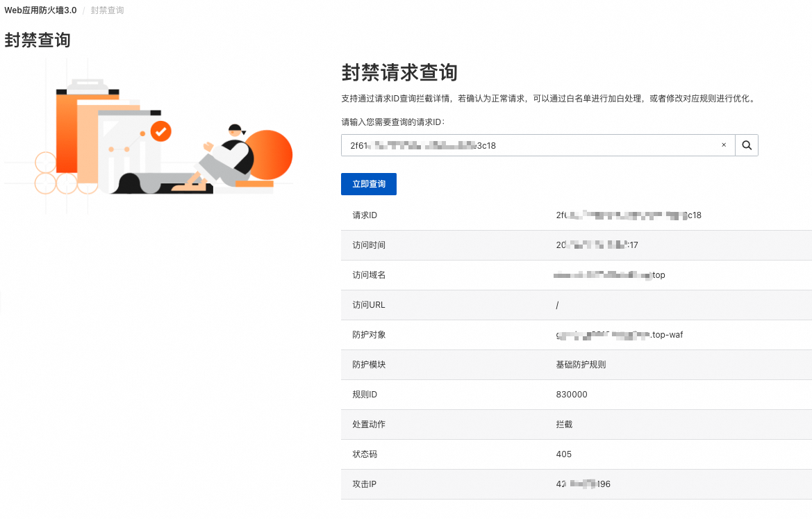Image resolution: width=812 pixels, height=519 pixels.
Task: Click the 封禁查询 breadcrumb item
Action: click(x=107, y=10)
